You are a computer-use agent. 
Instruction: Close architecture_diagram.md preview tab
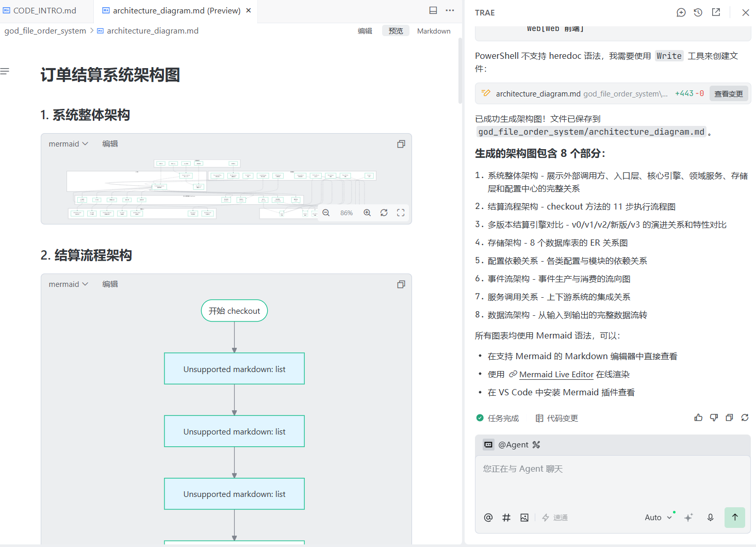249,10
